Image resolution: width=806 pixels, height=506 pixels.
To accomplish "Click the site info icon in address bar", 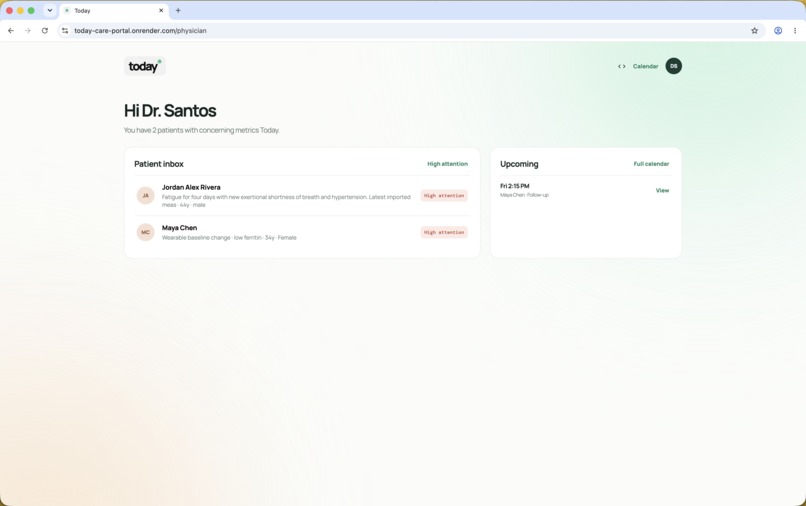I will [65, 31].
